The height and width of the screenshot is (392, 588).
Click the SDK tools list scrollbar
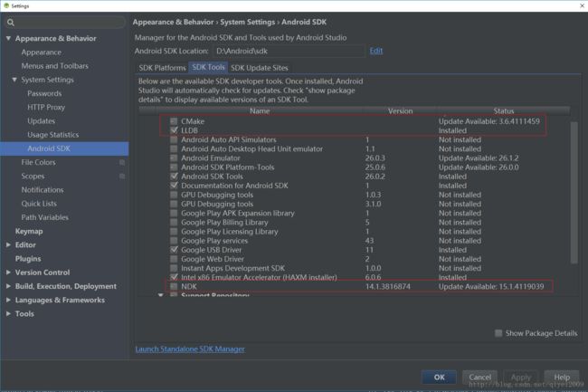point(574,193)
